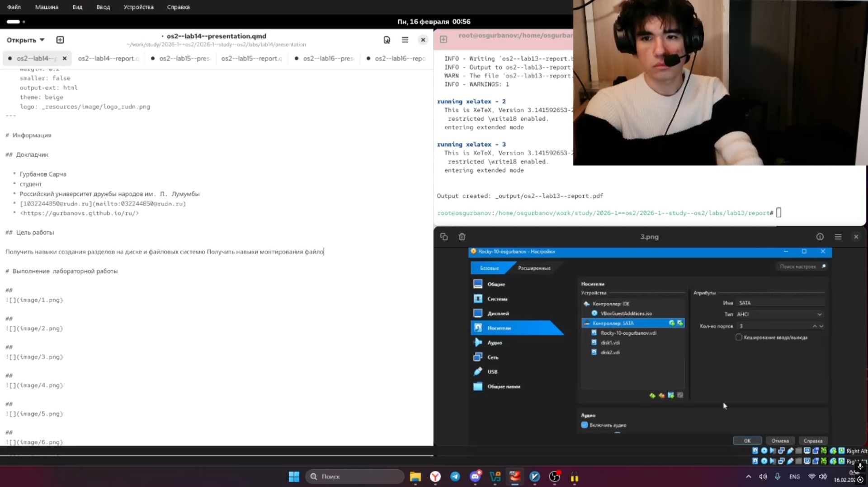The height and width of the screenshot is (487, 868).
Task: Switch to os2--lab15--presentation tab
Action: tap(181, 58)
